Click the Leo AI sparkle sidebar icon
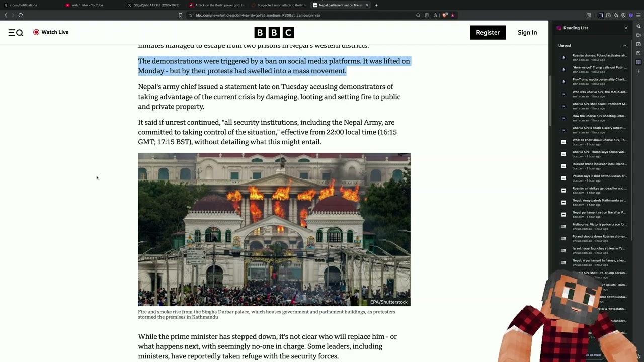This screenshot has width=644, height=362. point(638,26)
